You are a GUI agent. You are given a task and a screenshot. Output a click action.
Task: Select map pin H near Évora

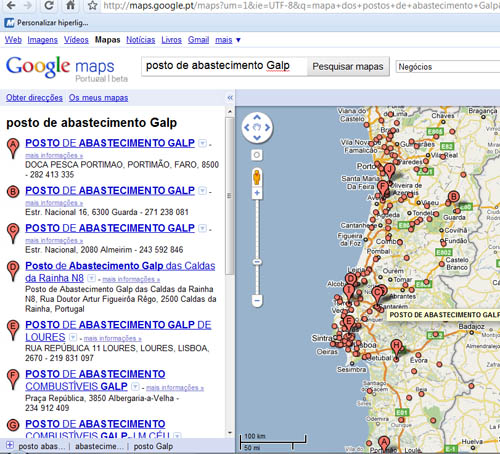[396, 348]
